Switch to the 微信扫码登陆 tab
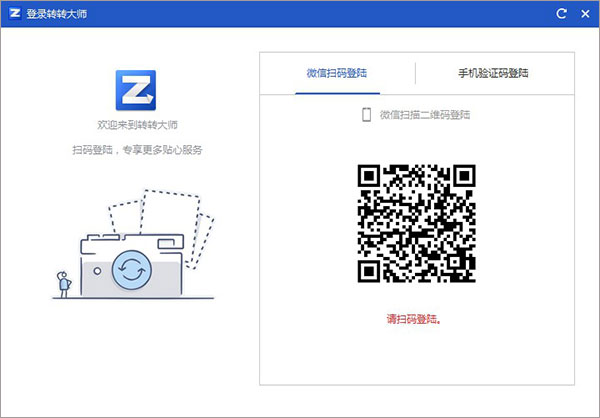Viewport: 600px width, 418px height. (336, 74)
